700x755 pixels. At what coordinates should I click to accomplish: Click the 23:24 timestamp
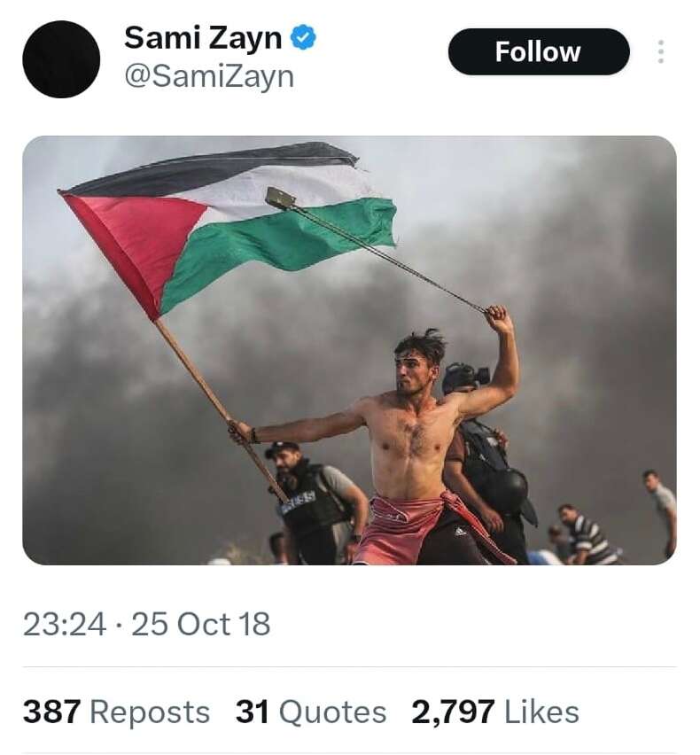point(64,625)
